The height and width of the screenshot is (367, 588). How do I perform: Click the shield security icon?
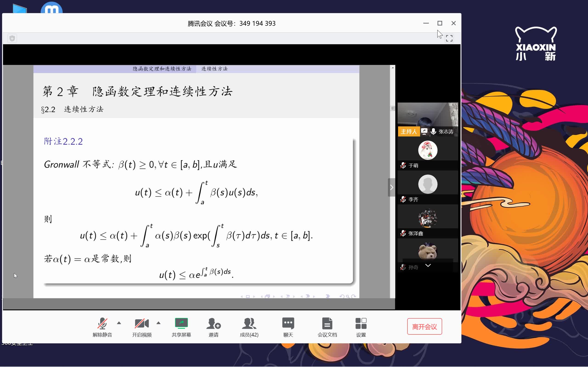[12, 38]
